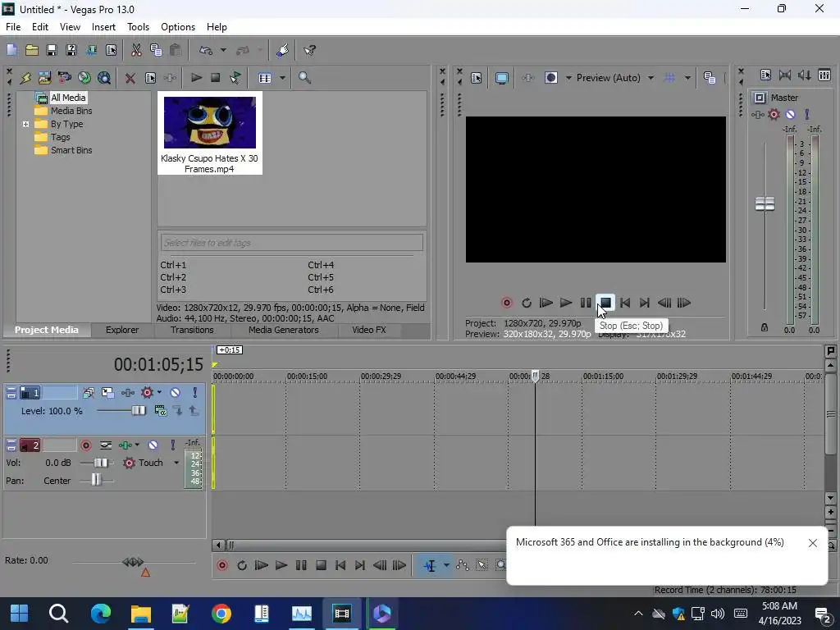
Task: Open the Tools menu
Action: coord(138,27)
